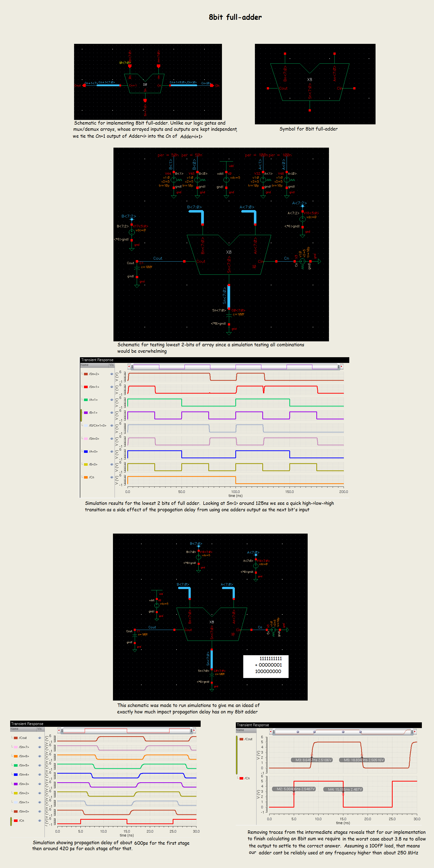
Task: Select the /Sn<2> signal in second plot
Action: tap(24, 793)
